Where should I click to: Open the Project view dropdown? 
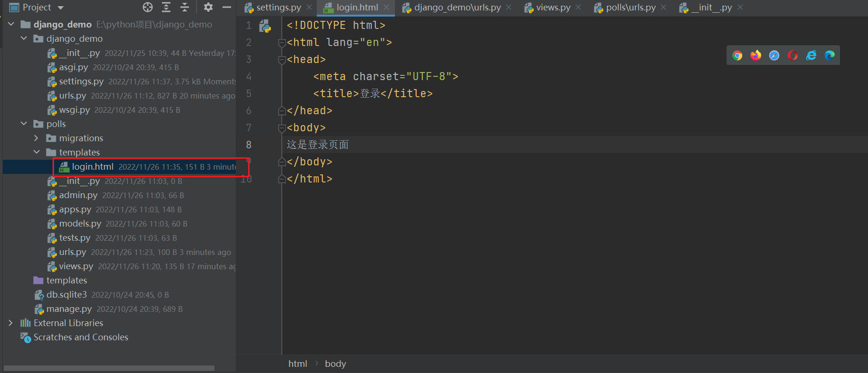point(61,8)
